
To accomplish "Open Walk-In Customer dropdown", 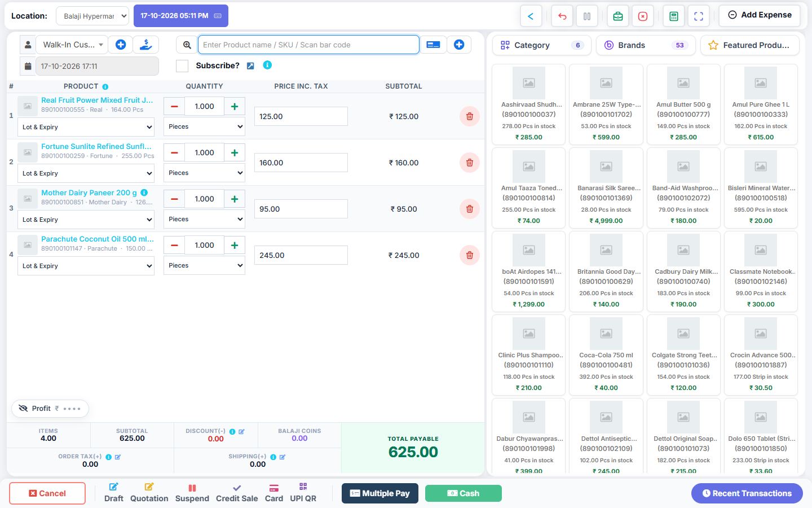I will 73,45.
